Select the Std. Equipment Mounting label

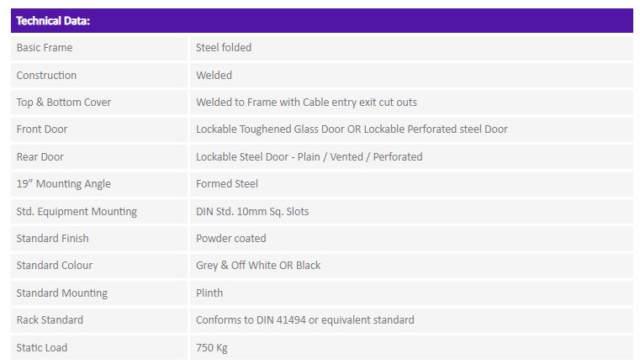tap(77, 212)
